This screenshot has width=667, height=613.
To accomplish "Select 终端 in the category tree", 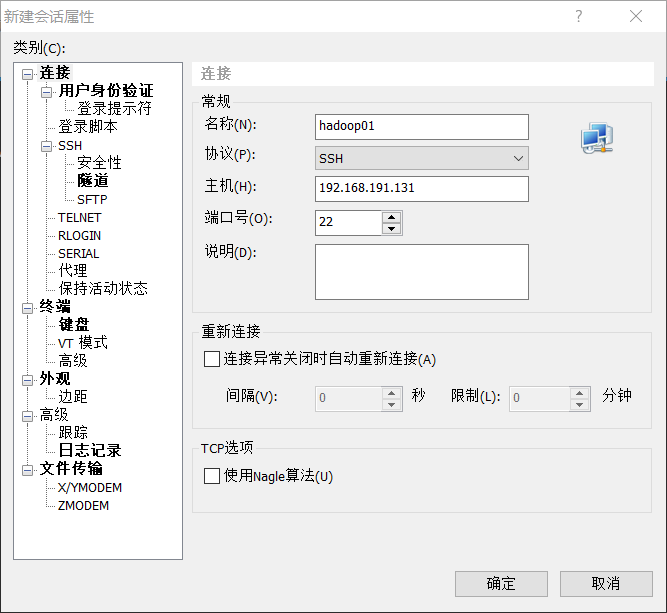I will (55, 307).
